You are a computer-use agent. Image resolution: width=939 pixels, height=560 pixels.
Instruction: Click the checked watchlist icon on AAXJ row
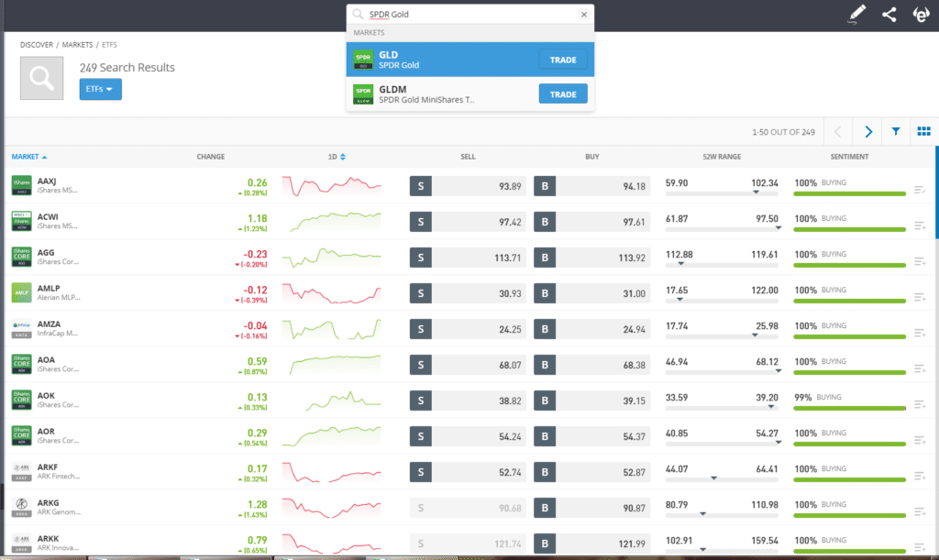921,192
